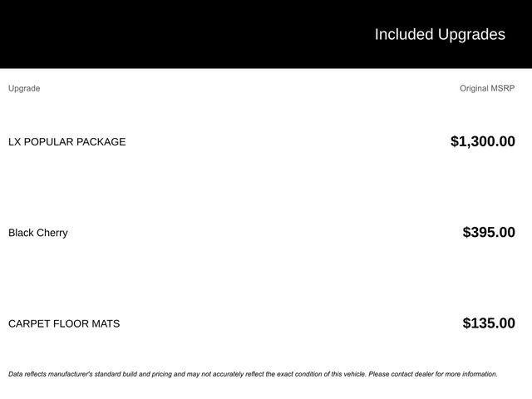Click the word 'Cherry' in the second row
The image size is (532, 399).
tap(52, 233)
